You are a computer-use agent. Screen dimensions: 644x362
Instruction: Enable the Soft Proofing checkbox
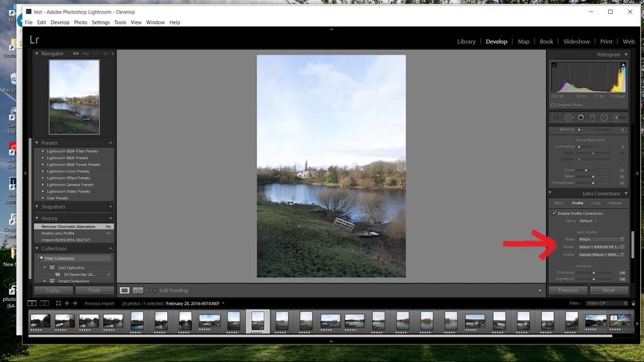point(155,290)
